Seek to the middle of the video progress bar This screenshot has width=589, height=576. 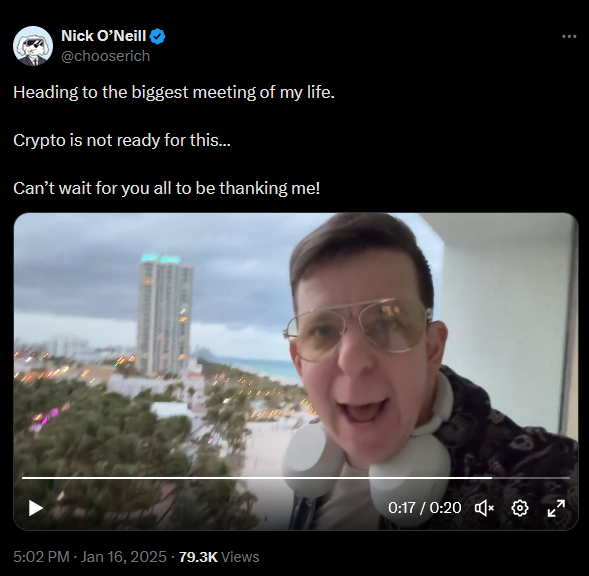coord(296,478)
